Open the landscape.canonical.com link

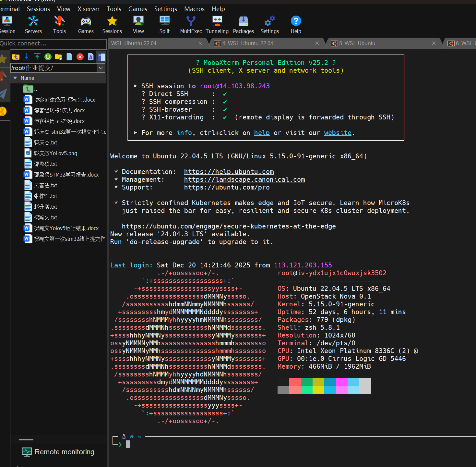click(x=244, y=179)
